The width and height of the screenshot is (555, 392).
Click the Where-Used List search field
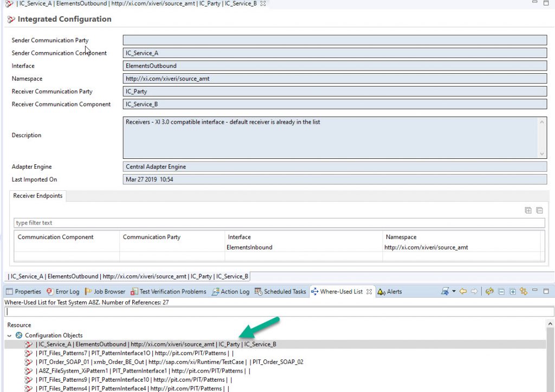279,312
